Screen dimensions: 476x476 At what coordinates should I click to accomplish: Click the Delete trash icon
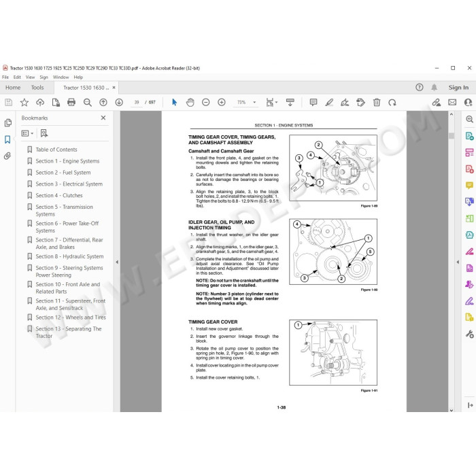pos(377,103)
